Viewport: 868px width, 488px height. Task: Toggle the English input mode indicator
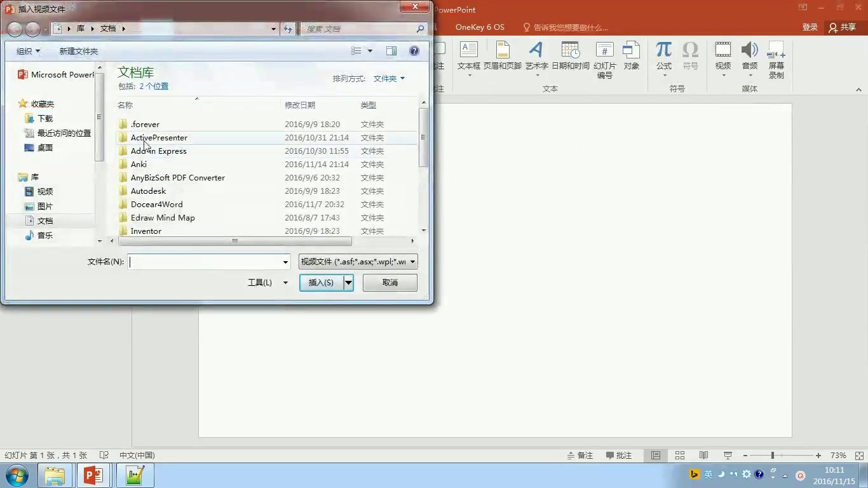pyautogui.click(x=708, y=475)
